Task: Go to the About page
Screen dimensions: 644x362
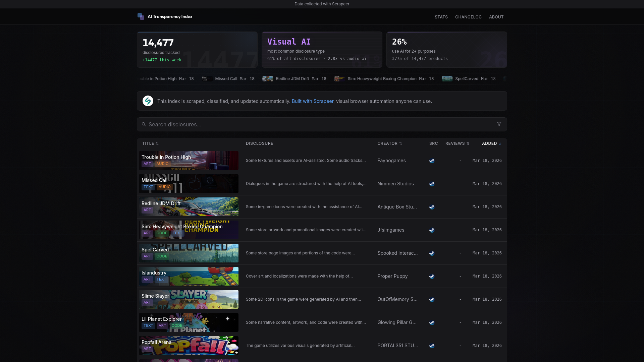Action: [496, 17]
